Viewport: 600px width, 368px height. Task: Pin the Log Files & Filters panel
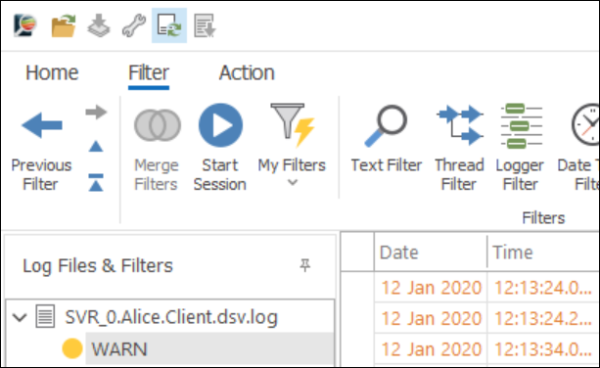305,265
